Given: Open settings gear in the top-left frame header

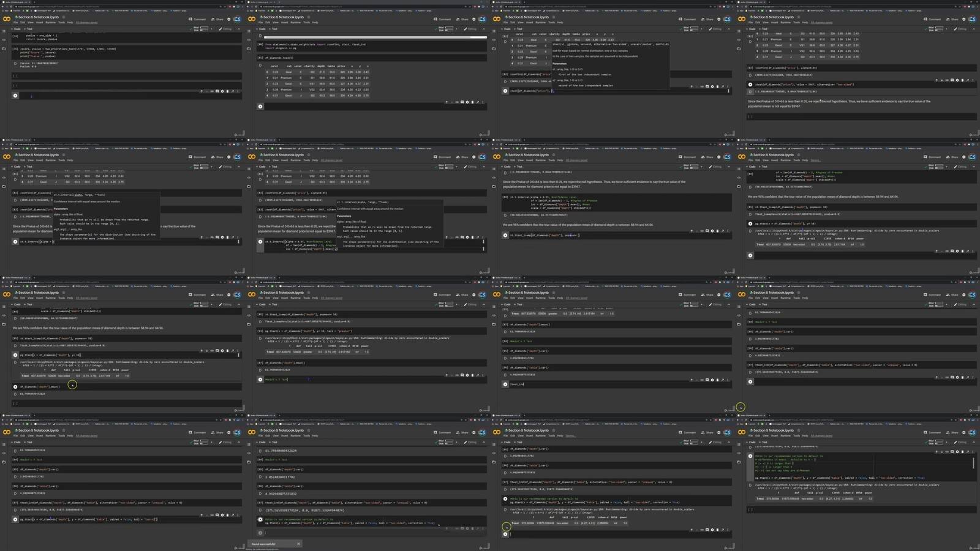Looking at the screenshot, I should pyautogui.click(x=229, y=19).
